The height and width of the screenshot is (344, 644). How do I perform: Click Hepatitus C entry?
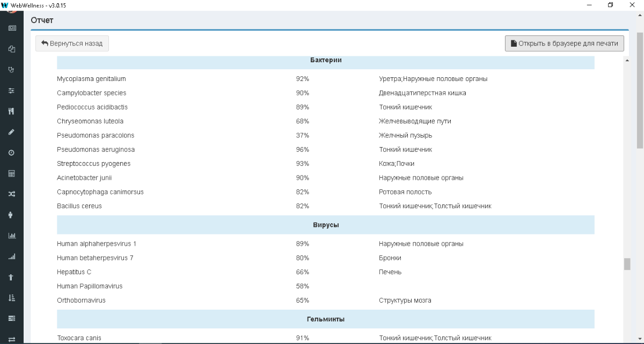tap(74, 272)
